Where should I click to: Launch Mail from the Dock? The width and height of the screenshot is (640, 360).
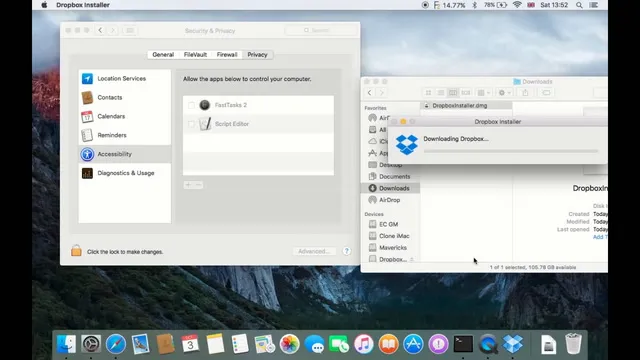[x=140, y=344]
